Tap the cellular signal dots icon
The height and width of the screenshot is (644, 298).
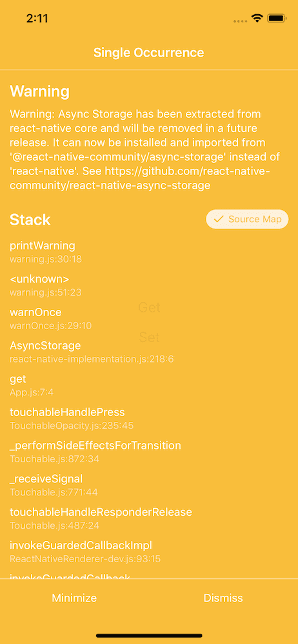tap(240, 21)
